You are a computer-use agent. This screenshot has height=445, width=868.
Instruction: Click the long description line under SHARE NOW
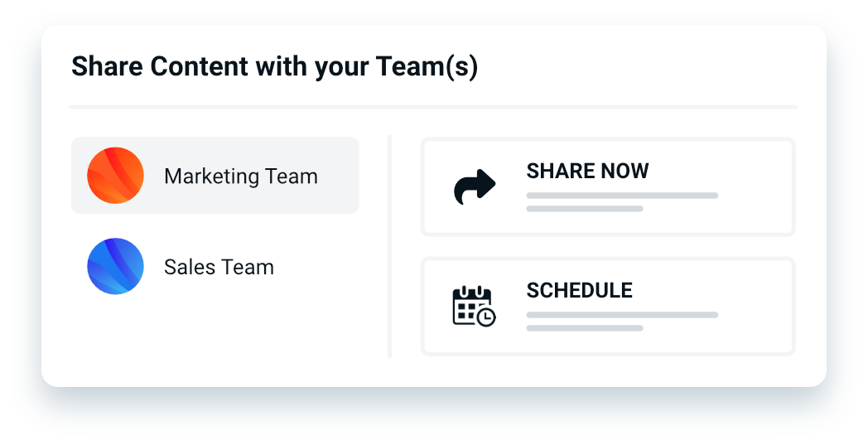pyautogui.click(x=622, y=196)
